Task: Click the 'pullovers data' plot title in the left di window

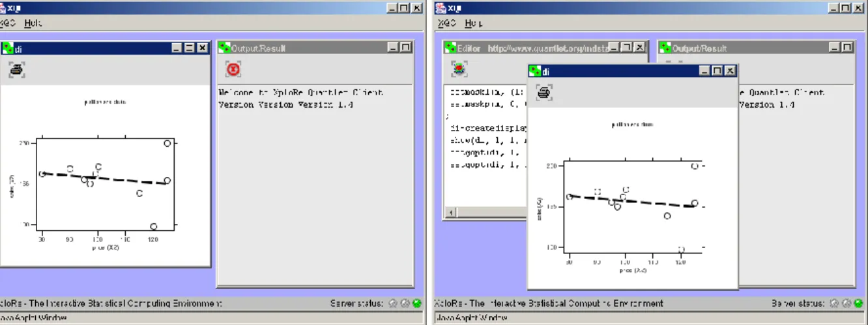Action: (x=105, y=102)
